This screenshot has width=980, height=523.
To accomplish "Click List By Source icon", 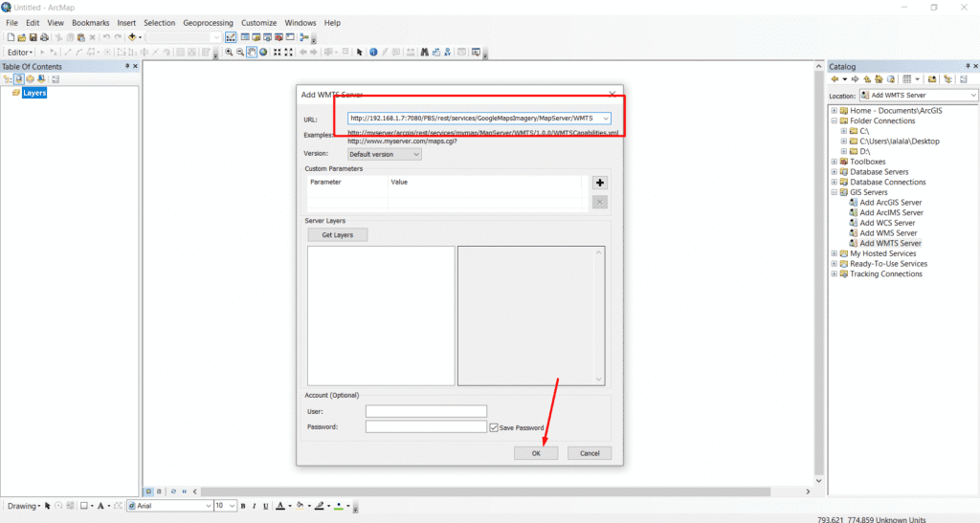I will tap(19, 79).
